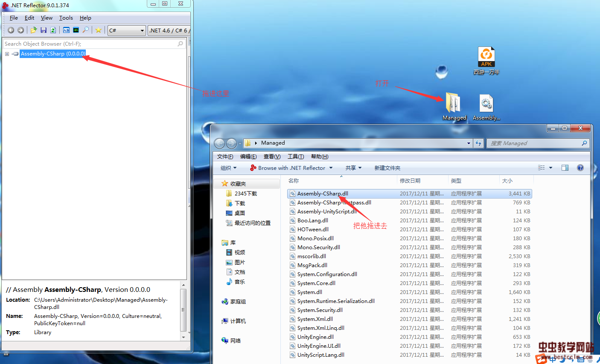
Task: Click Browse with .NET Reflector button
Action: pyautogui.click(x=288, y=168)
